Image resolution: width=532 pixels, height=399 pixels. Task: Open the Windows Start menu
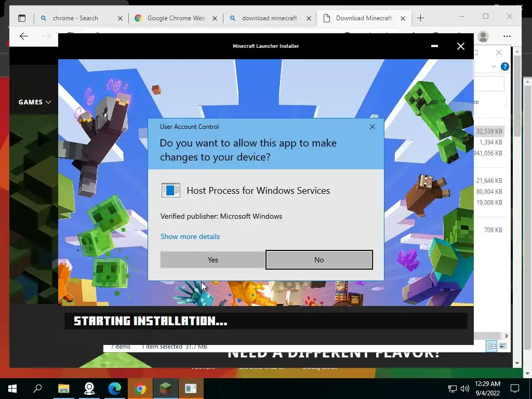pyautogui.click(x=12, y=389)
